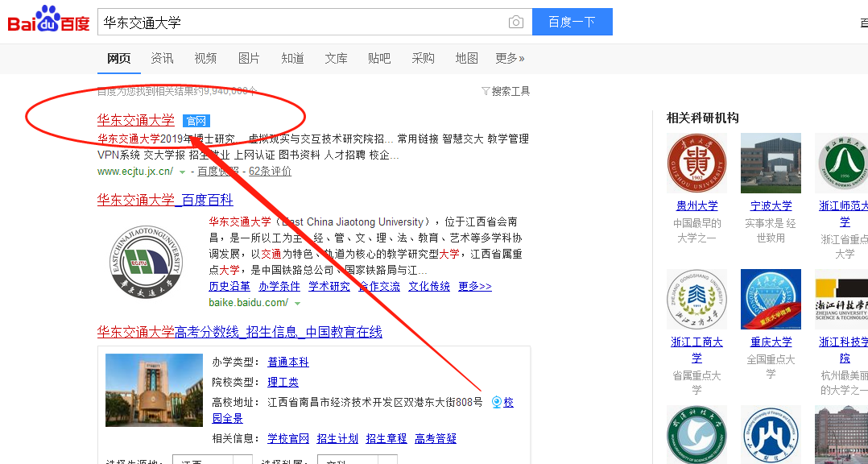The image size is (868, 464).
Task: Switch to the 资讯 tab
Action: point(162,58)
